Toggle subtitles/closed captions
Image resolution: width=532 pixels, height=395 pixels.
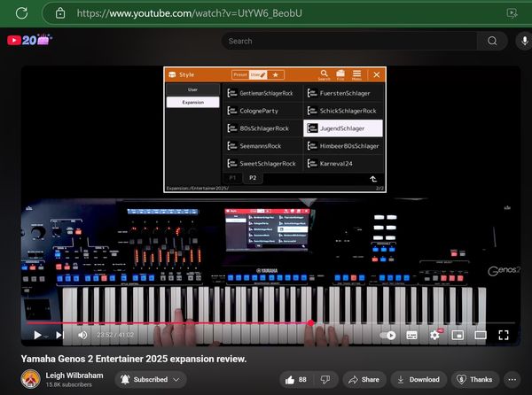pos(411,335)
